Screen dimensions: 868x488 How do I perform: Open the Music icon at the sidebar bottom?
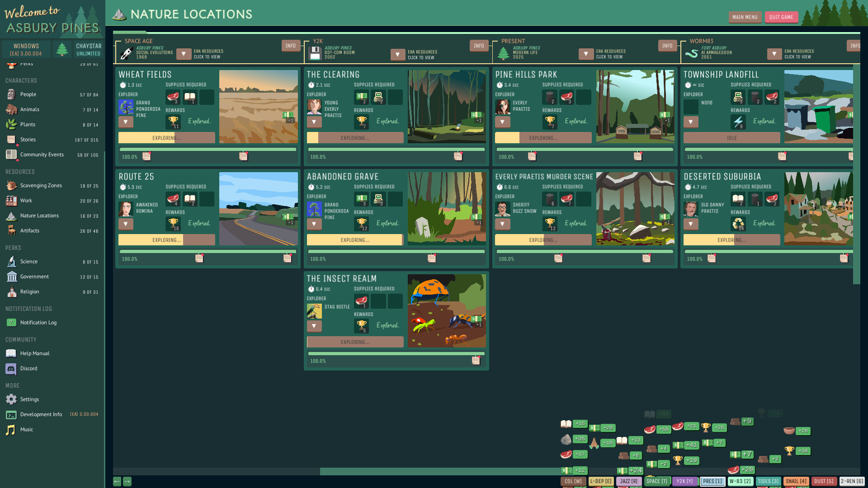tap(11, 429)
